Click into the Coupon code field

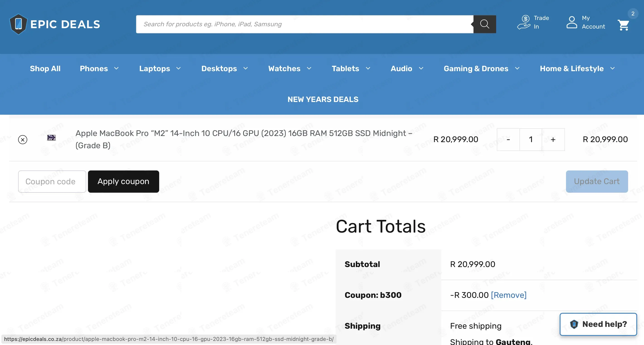point(52,181)
